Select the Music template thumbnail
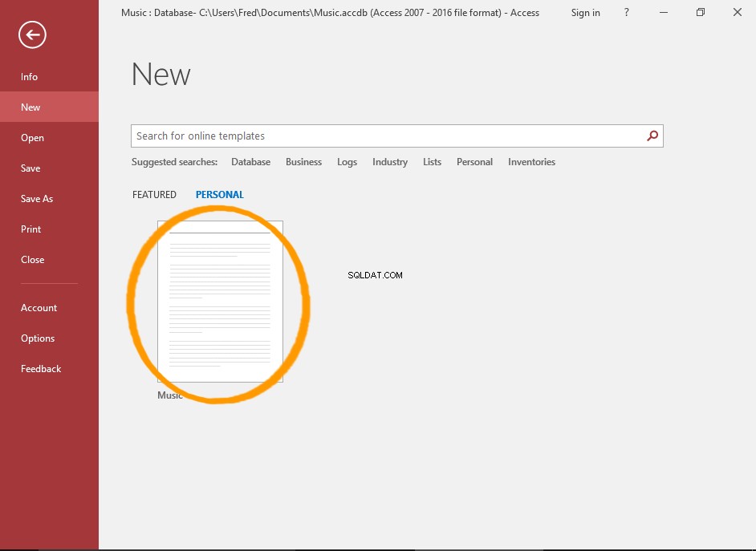Viewport: 756px width, 551px height. pos(221,302)
